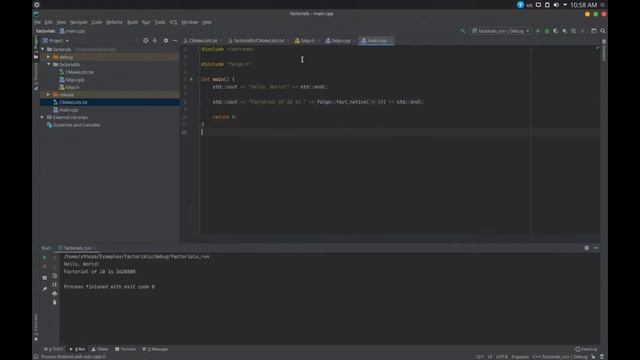This screenshot has width=640, height=360.
Task: Click the Print icon in Run console
Action: [x=55, y=293]
